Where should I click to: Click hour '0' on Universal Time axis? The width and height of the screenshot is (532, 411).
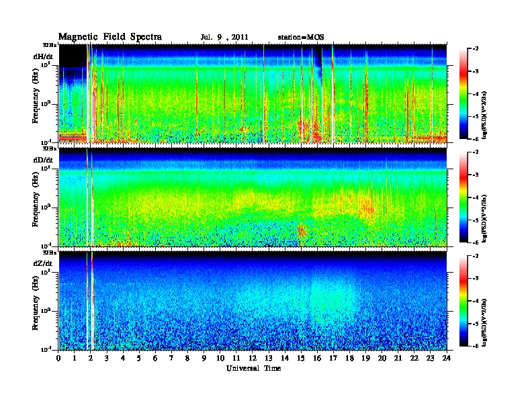coord(58,359)
